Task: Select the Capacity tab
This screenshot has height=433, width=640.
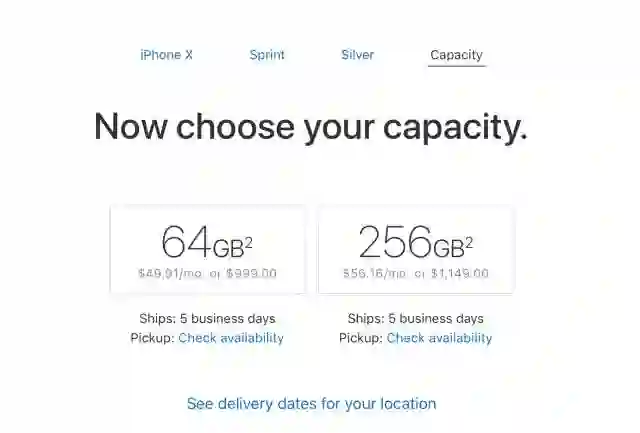Action: [456, 55]
